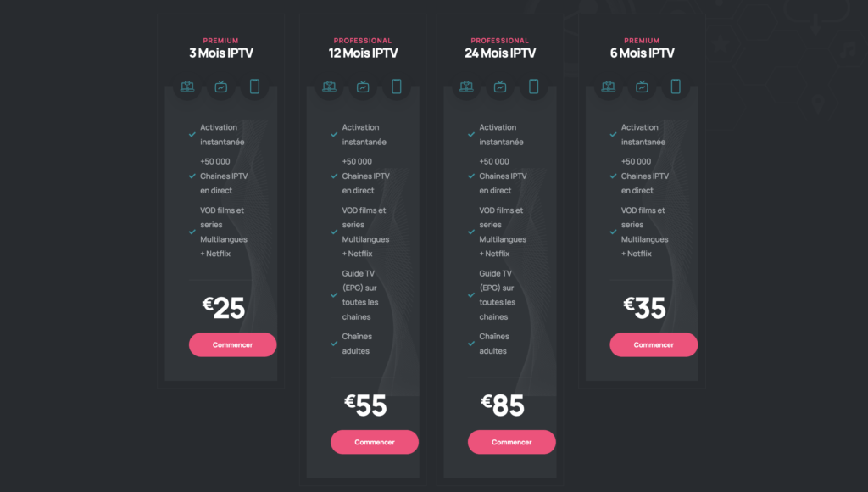Viewport: 868px width, 492px height.
Task: Click the laptop icon on 6 Mois card
Action: [608, 87]
